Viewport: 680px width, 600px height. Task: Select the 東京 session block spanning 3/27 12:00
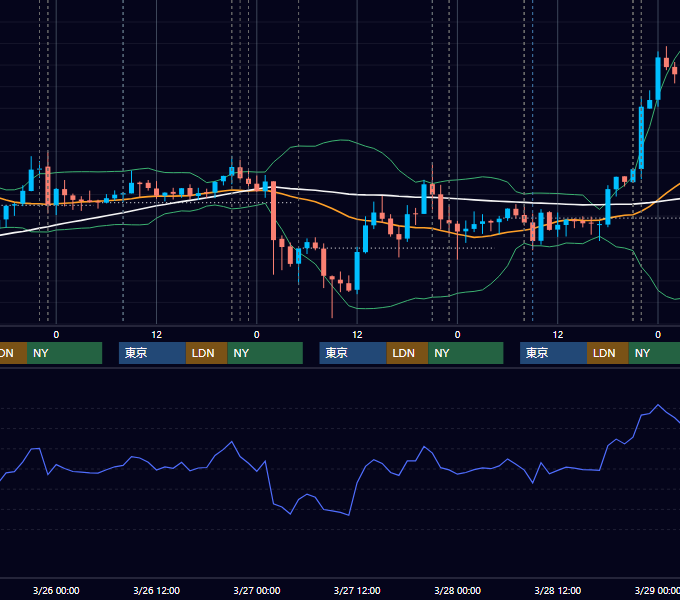click(x=353, y=353)
